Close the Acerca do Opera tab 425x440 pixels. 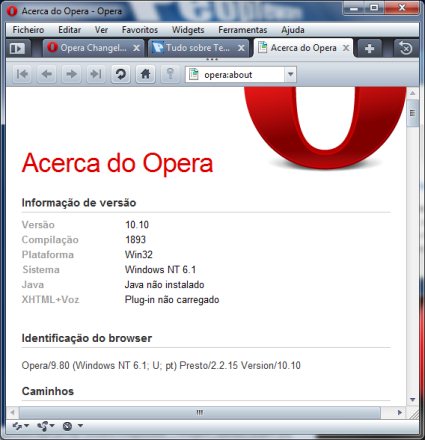pos(346,48)
